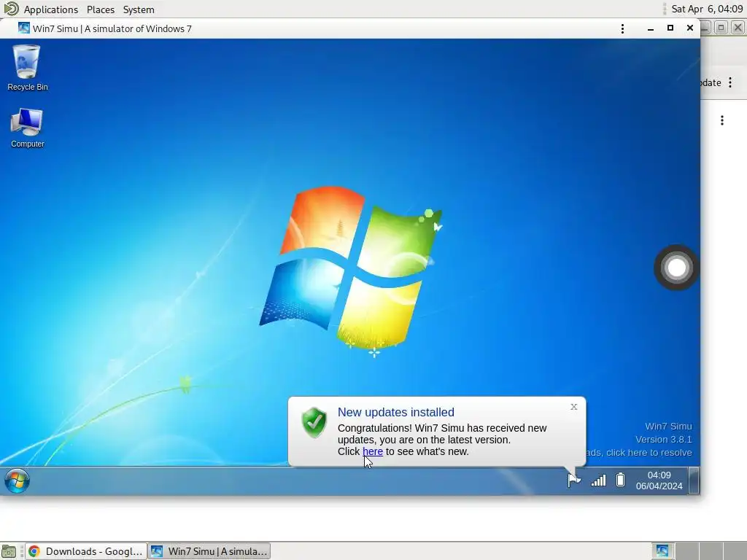
Task: Click the Win7 Simu title bar app icon
Action: coord(24,28)
